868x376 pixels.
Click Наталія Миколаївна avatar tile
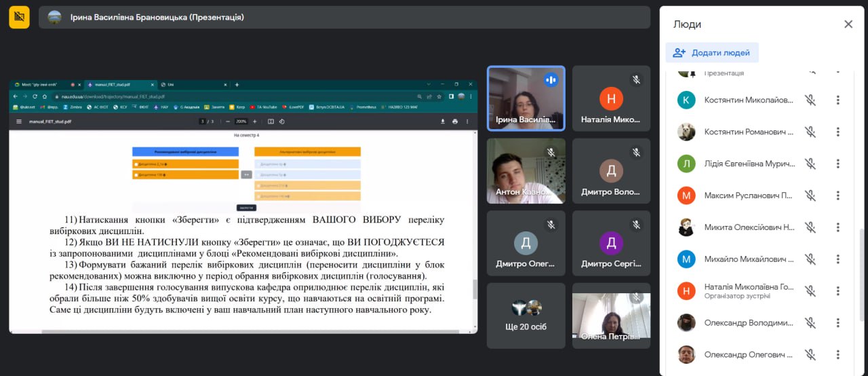tap(611, 98)
